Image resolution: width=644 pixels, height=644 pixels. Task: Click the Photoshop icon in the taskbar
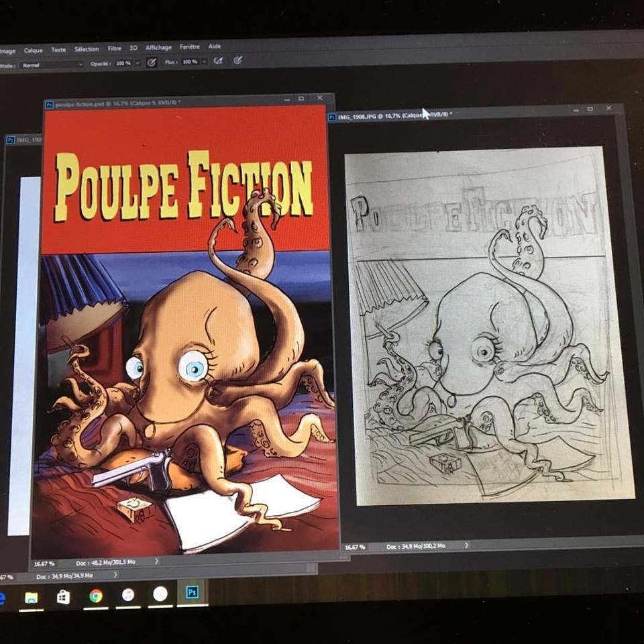[193, 592]
